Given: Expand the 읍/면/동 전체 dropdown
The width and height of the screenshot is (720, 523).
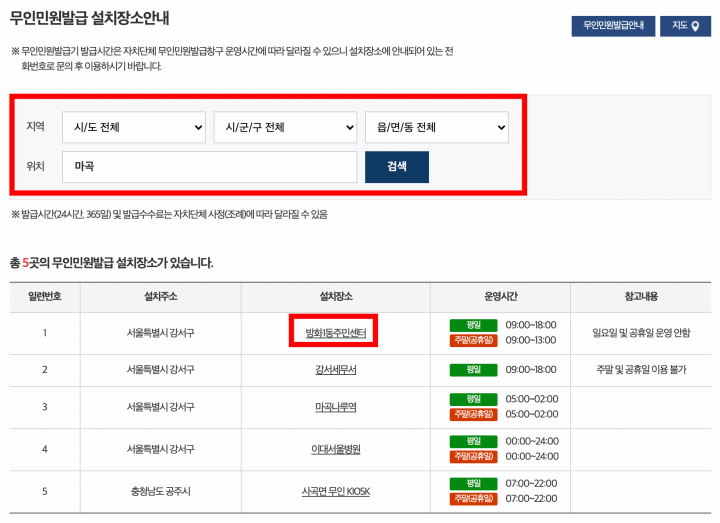Looking at the screenshot, I should [437, 127].
